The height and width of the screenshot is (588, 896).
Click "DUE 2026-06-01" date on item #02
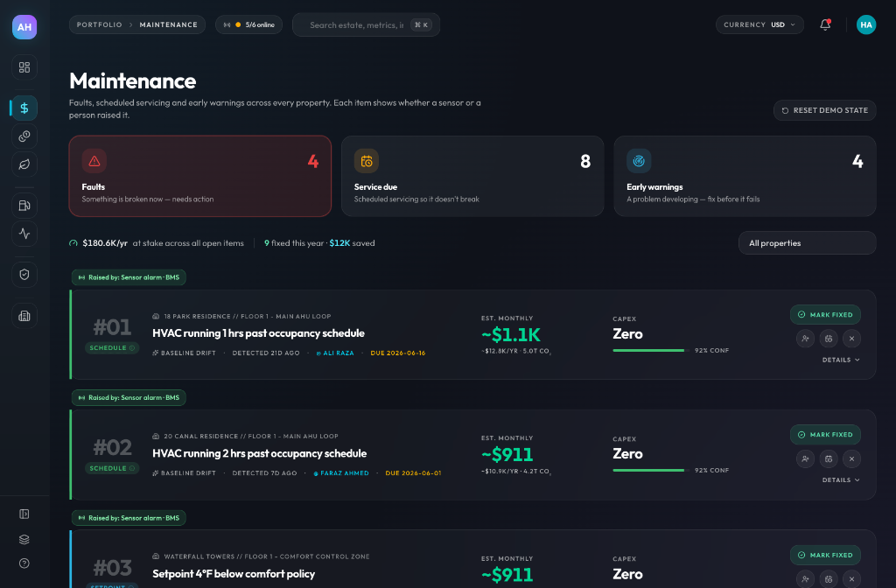pos(413,473)
